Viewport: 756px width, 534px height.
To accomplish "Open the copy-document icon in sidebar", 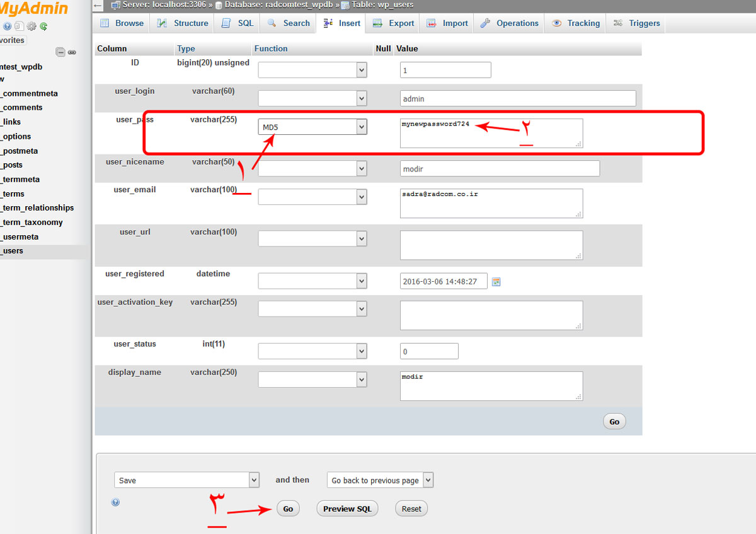I will pos(19,26).
